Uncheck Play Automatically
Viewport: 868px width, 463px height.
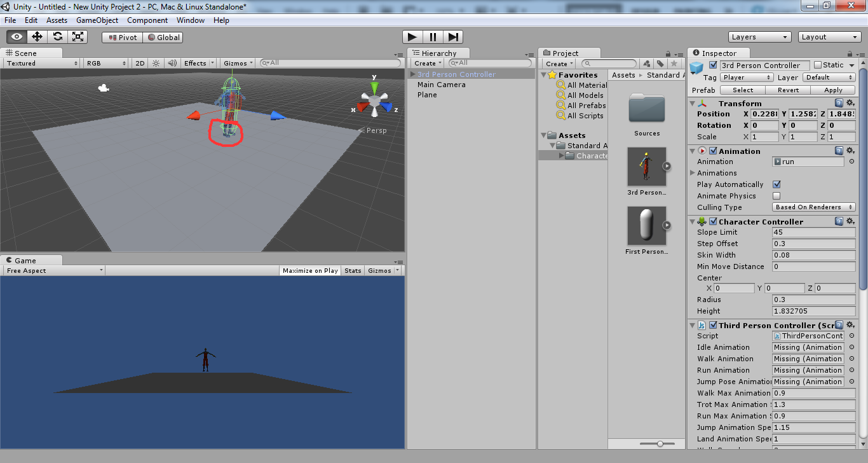tap(776, 184)
